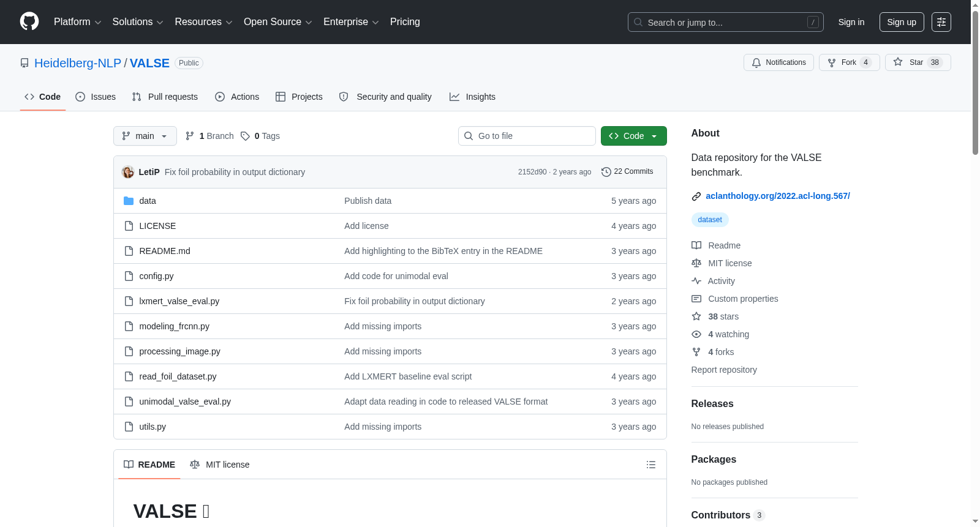The height and width of the screenshot is (527, 980).
Task: Open the data folder
Action: pos(148,201)
